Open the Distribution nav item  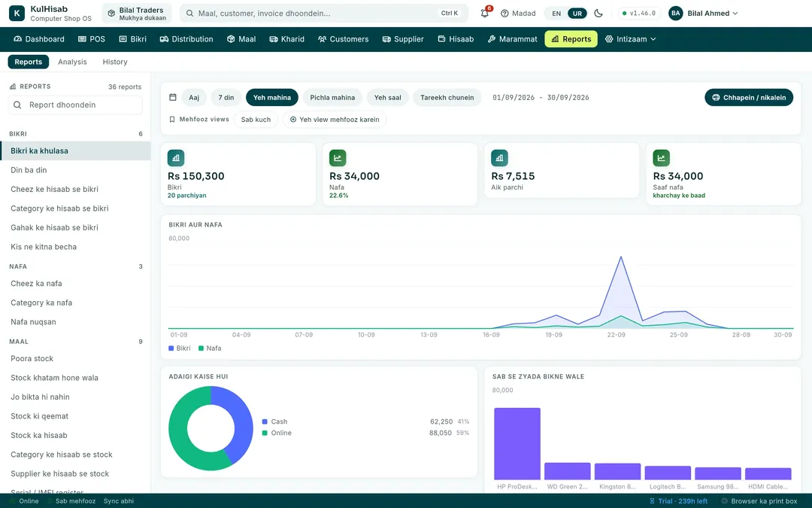point(186,39)
